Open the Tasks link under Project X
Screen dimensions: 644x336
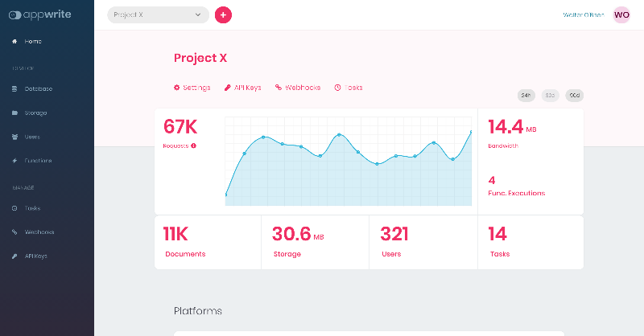(349, 88)
